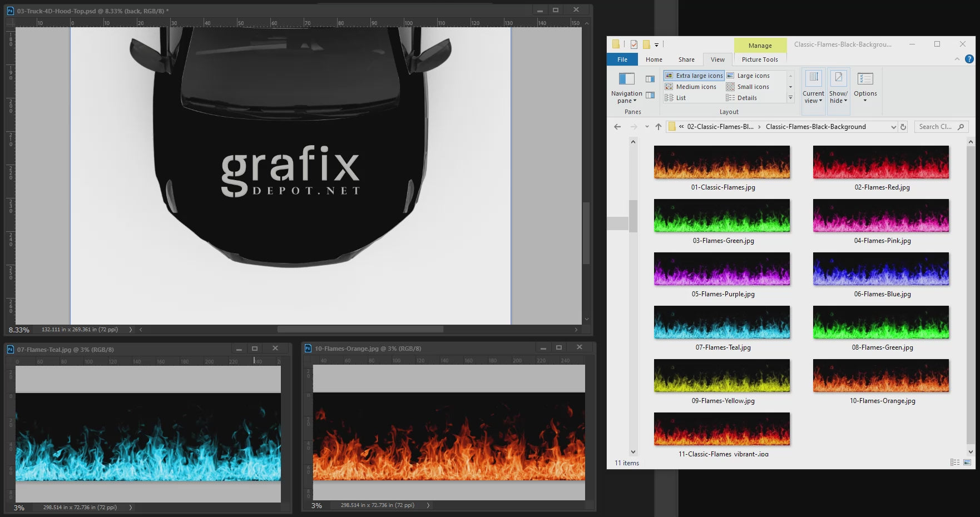
Task: Go forward in Explorer navigation
Action: click(633, 127)
